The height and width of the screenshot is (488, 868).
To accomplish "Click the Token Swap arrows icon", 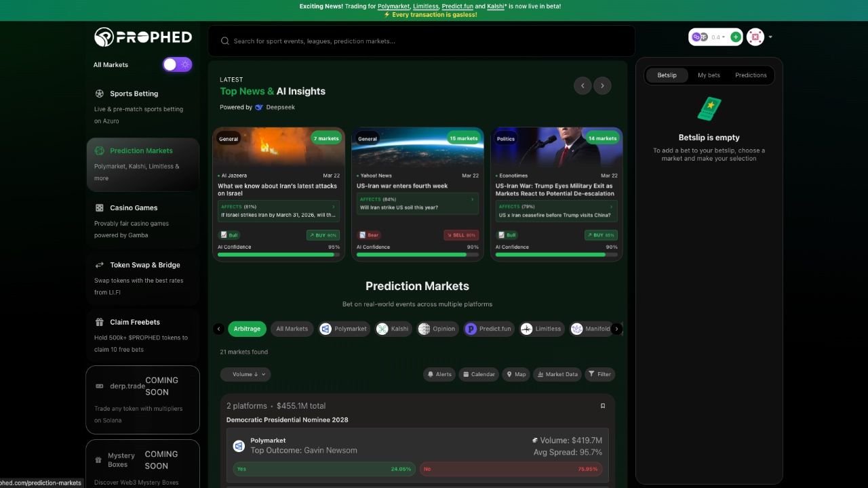I will (100, 265).
